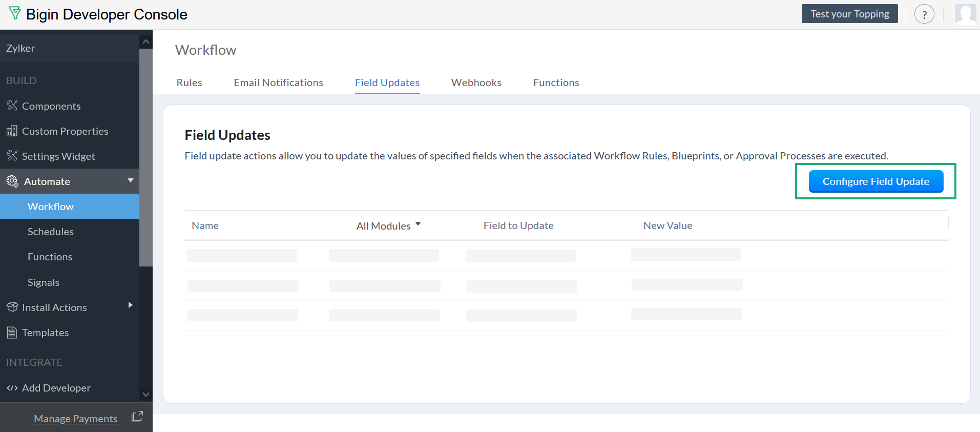The image size is (980, 432).
Task: Open the Rules tab
Action: [189, 83]
